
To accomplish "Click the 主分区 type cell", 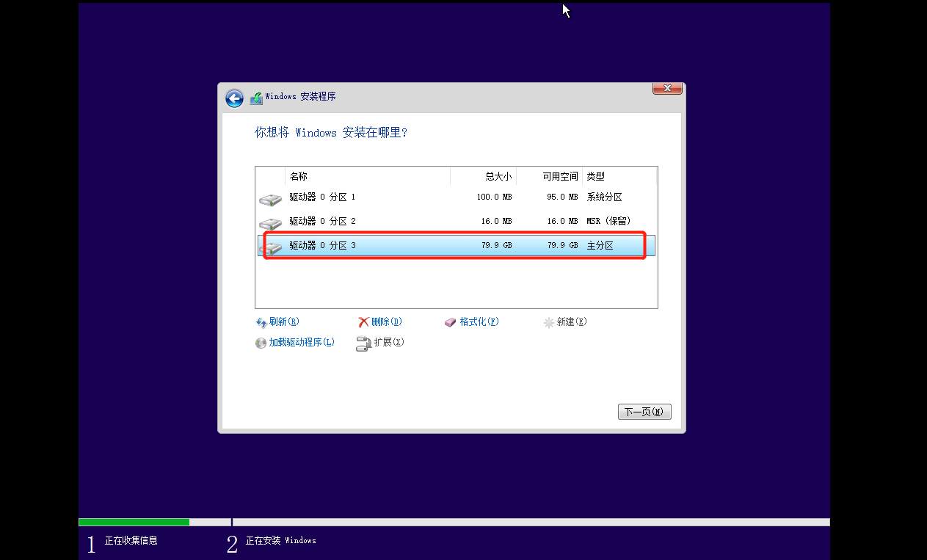I will pyautogui.click(x=600, y=246).
